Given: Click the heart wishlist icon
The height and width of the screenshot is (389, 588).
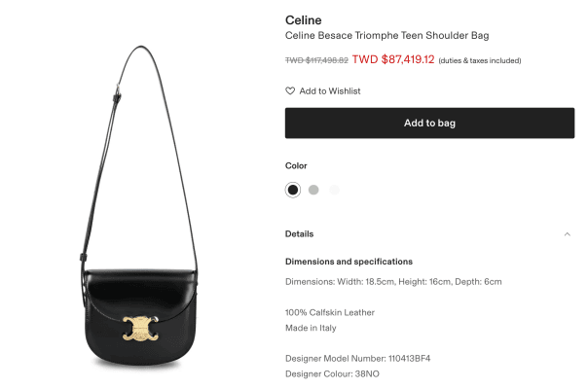Looking at the screenshot, I should [x=290, y=90].
